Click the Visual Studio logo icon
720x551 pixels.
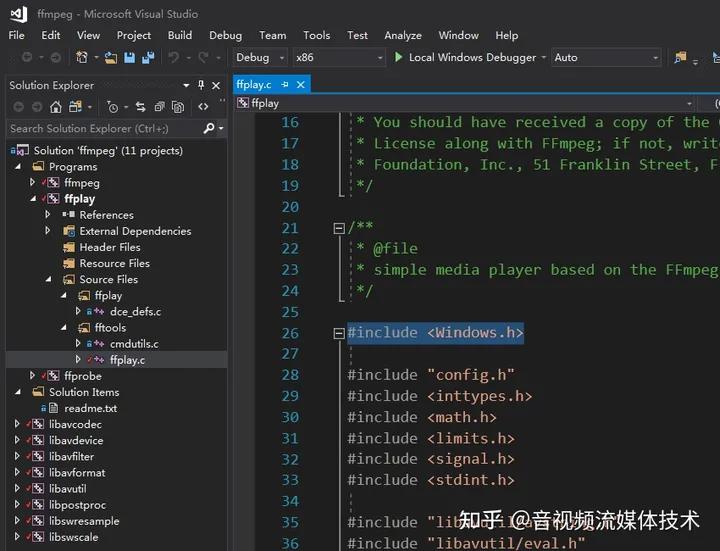click(19, 14)
